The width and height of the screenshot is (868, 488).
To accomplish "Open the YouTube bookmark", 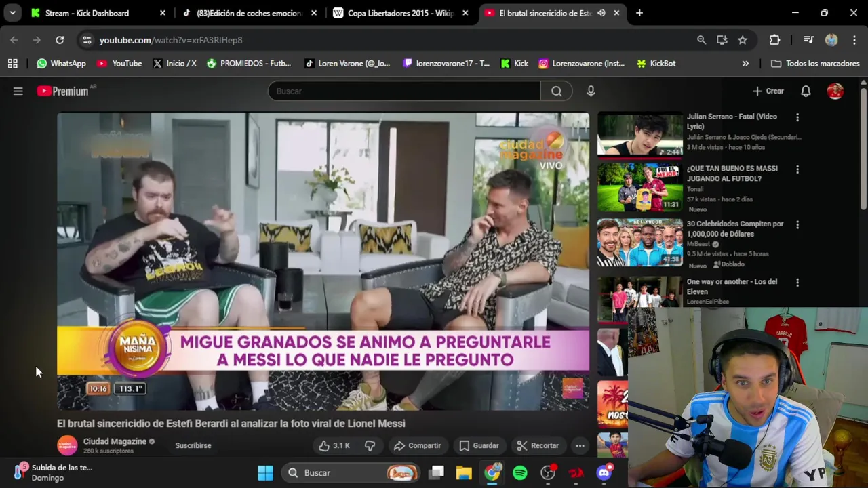I will pos(119,63).
